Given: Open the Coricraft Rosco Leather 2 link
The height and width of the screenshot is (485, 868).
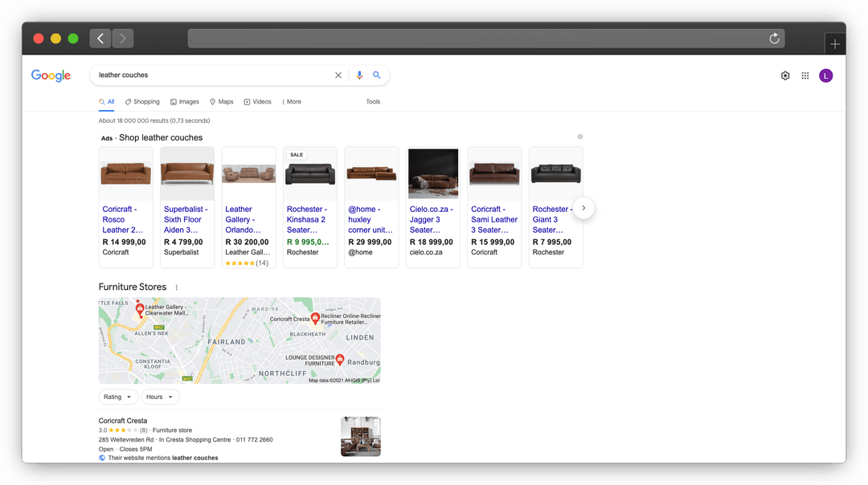Looking at the screenshot, I should pos(122,219).
